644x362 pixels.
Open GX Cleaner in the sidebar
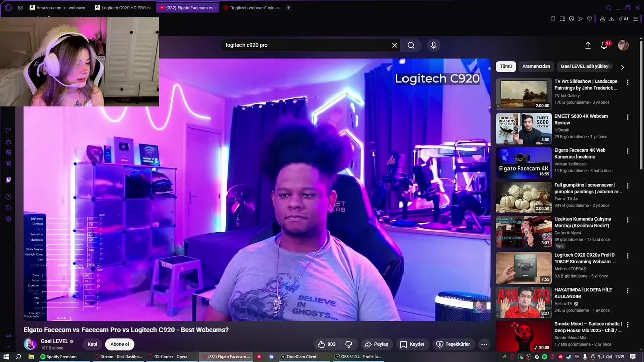tap(8, 142)
